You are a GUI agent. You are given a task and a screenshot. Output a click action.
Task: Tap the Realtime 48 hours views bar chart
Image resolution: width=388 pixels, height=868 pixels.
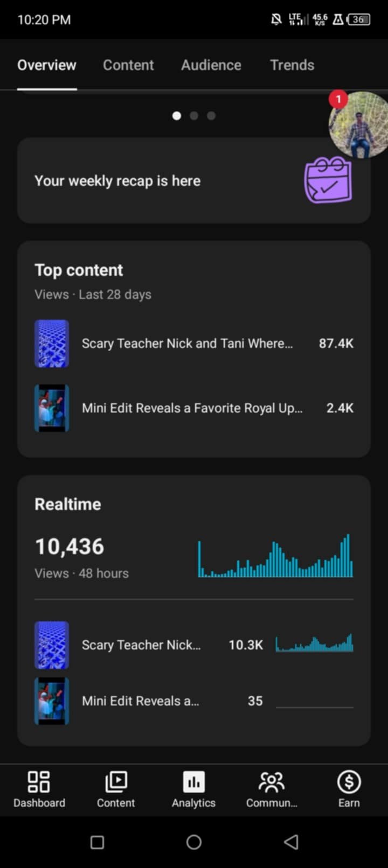(x=275, y=556)
